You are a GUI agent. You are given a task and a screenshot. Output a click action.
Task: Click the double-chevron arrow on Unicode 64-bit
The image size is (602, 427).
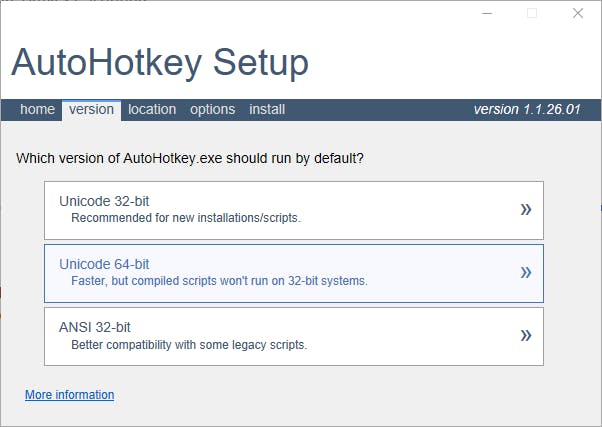526,273
